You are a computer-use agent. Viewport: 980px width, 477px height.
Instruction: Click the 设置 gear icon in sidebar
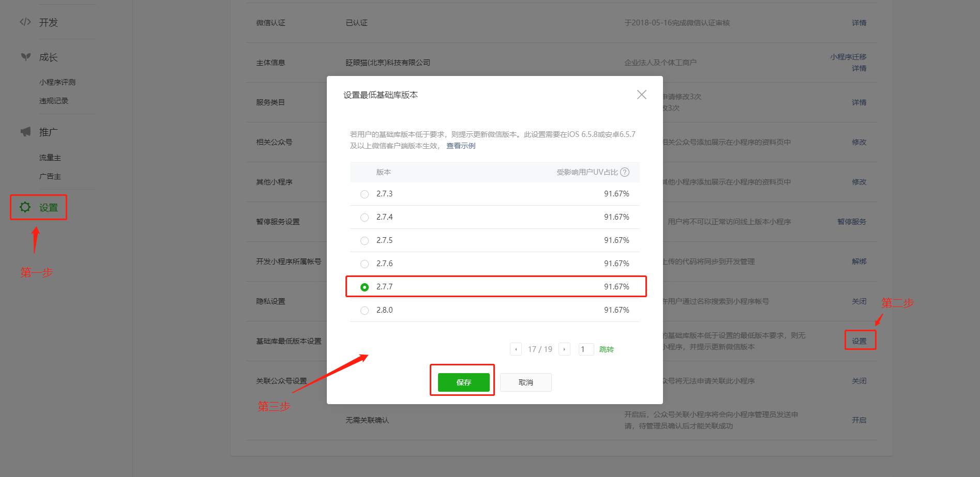click(25, 207)
